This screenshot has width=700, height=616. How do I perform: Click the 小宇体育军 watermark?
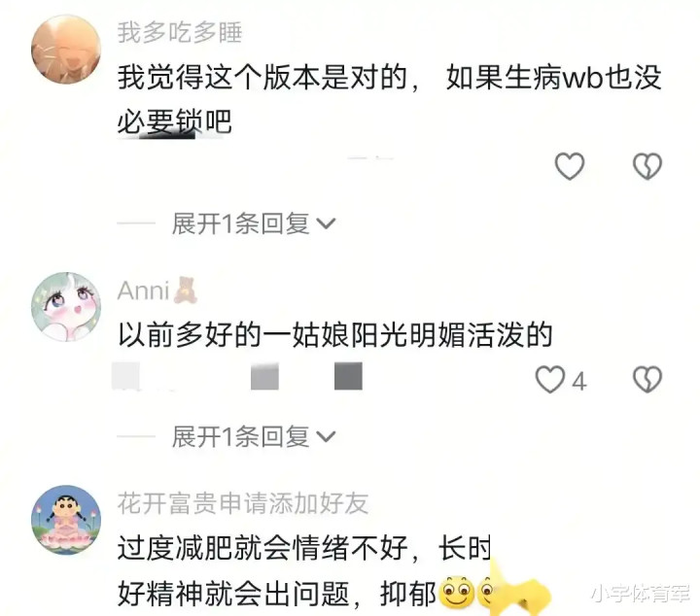641,594
